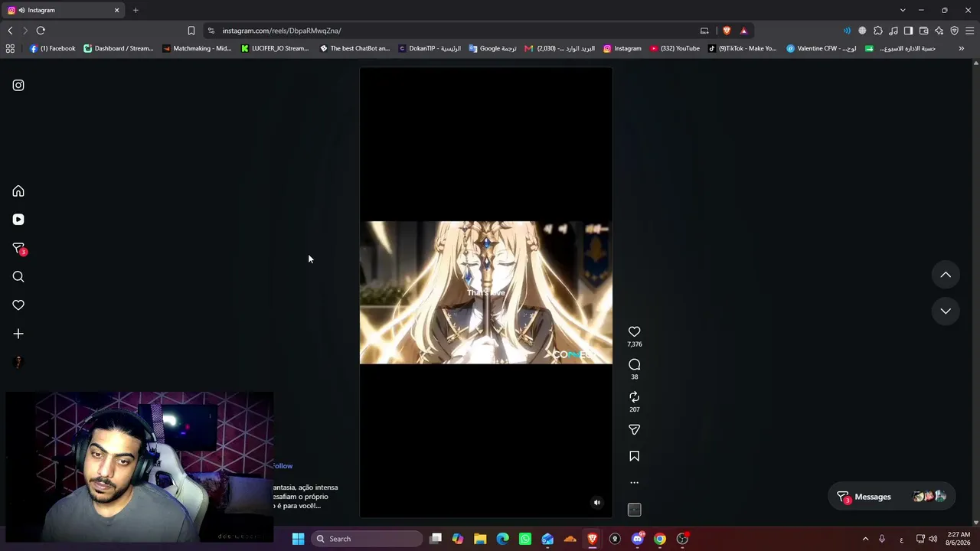Image resolution: width=980 pixels, height=551 pixels.
Task: Open Google Translate bookmark
Action: (x=492, y=48)
